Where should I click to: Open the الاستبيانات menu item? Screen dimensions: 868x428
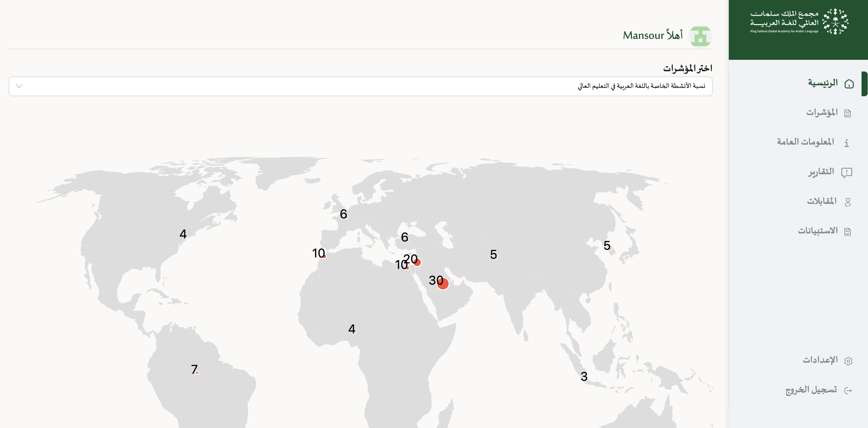(817, 231)
